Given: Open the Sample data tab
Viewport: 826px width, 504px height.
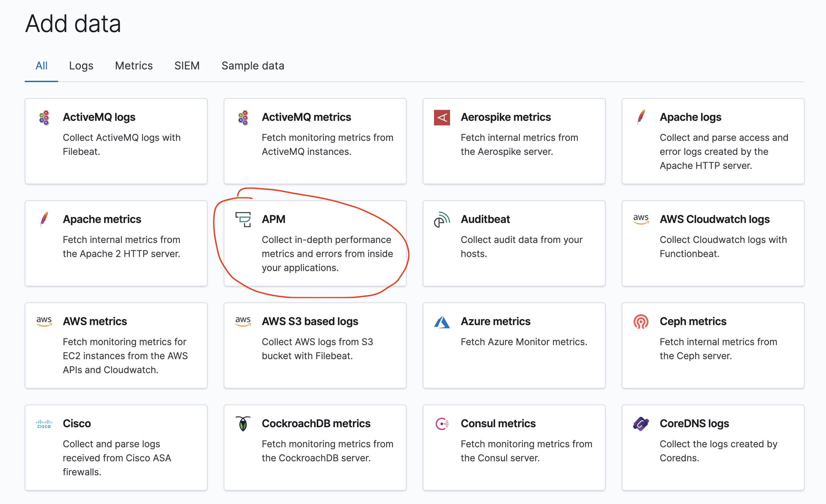Looking at the screenshot, I should click(x=253, y=66).
